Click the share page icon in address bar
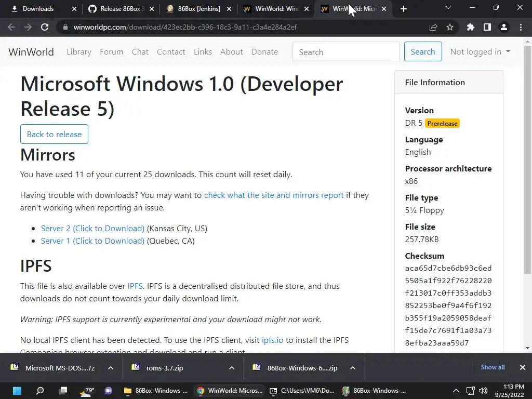 (433, 27)
